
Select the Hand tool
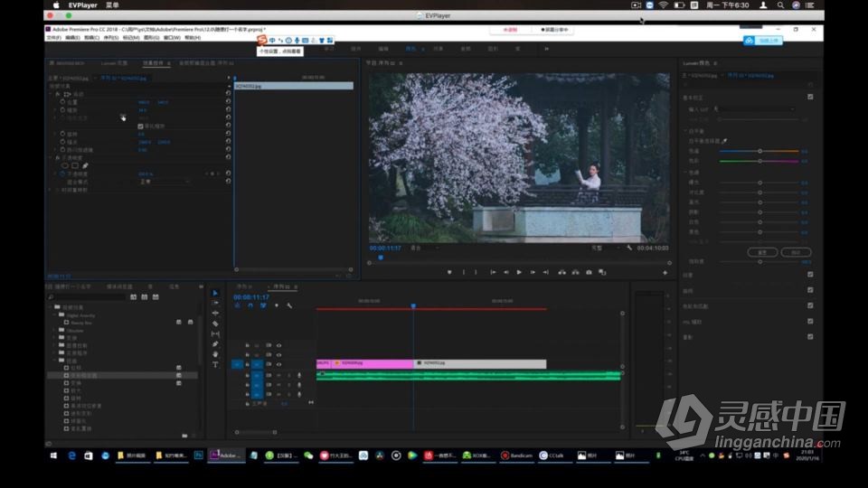click(215, 354)
